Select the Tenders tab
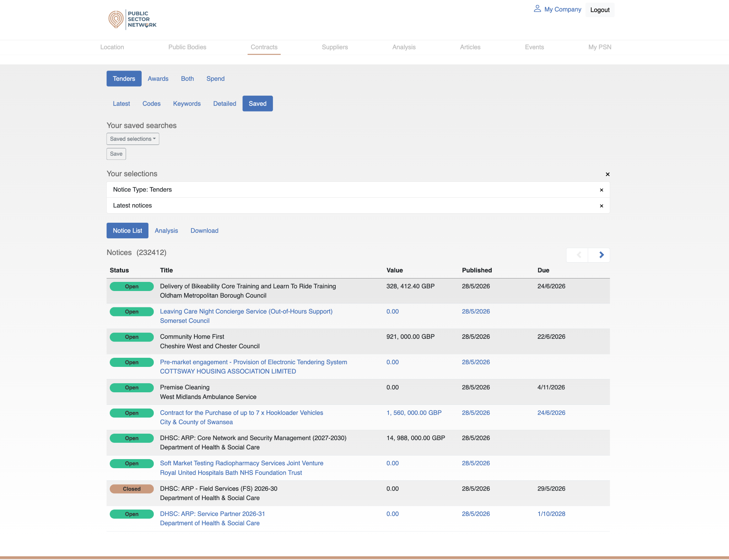The height and width of the screenshot is (560, 729). point(124,79)
